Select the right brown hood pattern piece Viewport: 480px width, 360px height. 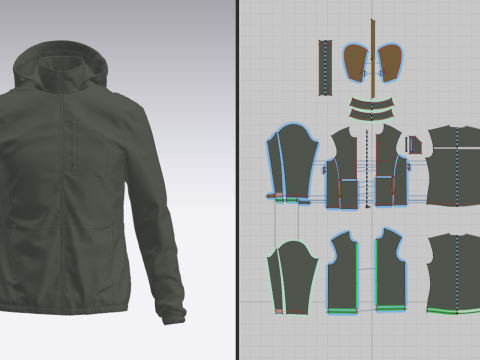390,63
